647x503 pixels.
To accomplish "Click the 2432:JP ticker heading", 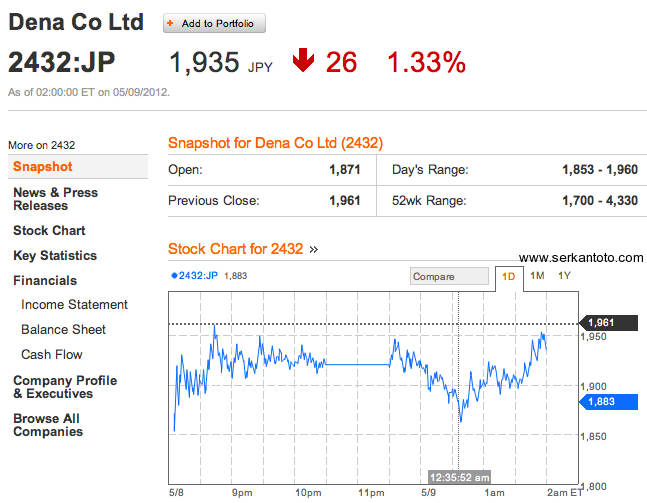I will coord(61,63).
